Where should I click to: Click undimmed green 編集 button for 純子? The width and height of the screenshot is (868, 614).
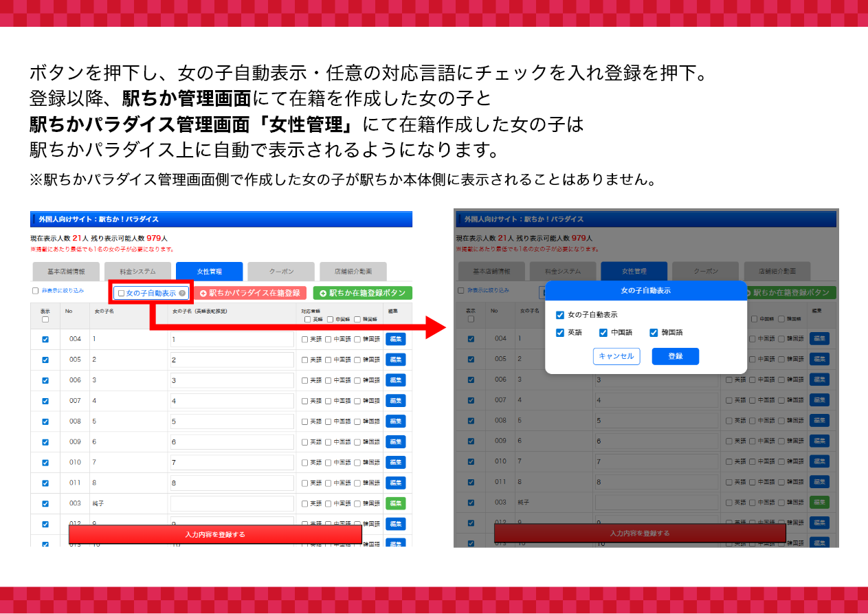point(395,503)
